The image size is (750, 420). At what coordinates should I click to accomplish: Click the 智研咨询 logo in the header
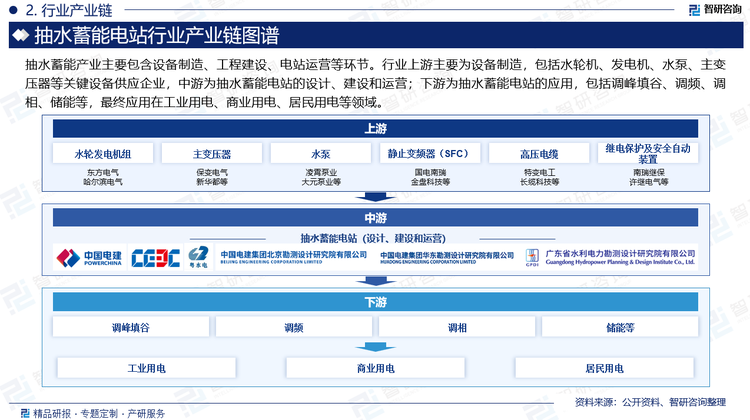tap(715, 10)
